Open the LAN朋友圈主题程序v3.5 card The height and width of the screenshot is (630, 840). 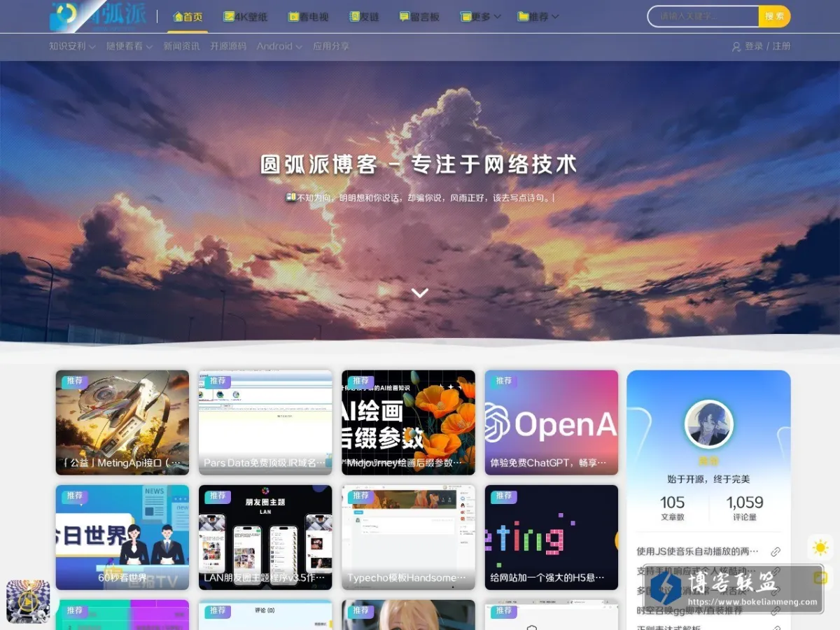[265, 538]
